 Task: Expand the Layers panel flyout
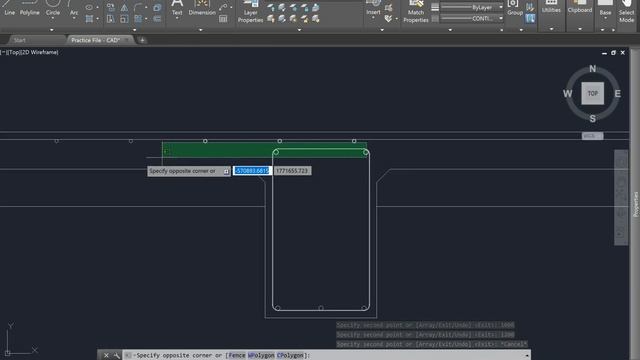tap(299, 30)
